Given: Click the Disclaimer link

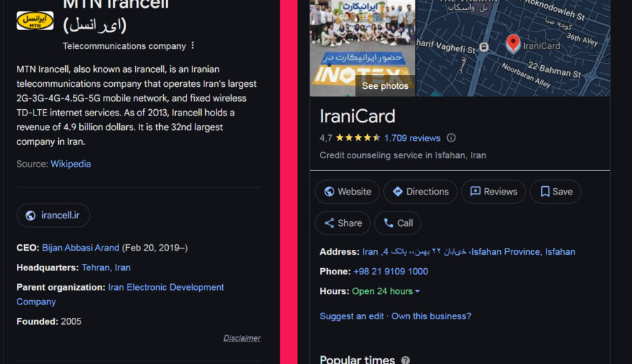Looking at the screenshot, I should point(242,338).
